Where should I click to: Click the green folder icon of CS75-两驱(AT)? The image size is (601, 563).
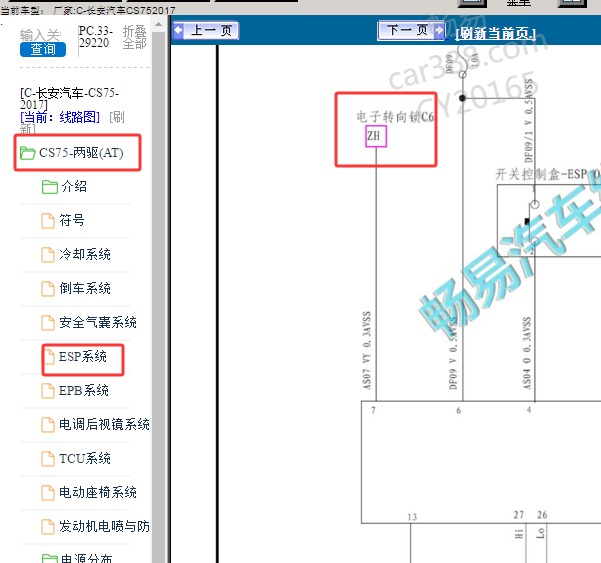[x=28, y=153]
